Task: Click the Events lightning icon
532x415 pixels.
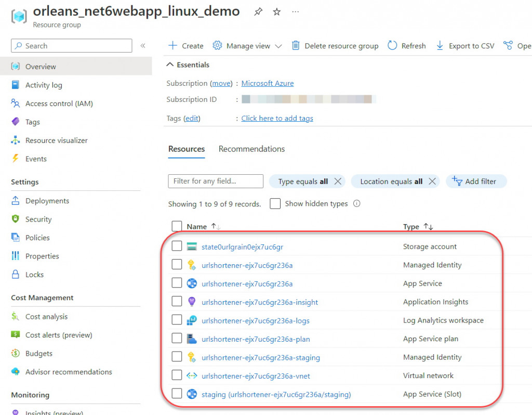Action: click(x=15, y=158)
